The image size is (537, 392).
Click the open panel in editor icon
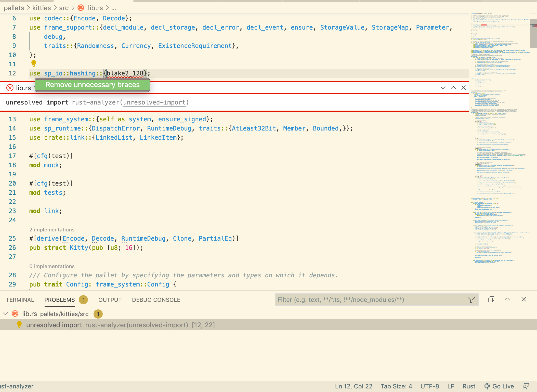[x=491, y=299]
